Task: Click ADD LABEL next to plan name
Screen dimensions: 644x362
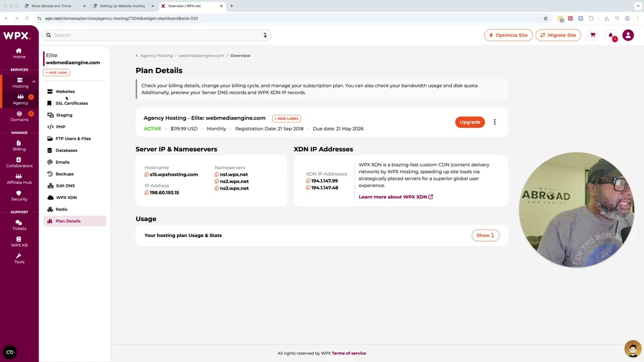Action: (x=286, y=119)
